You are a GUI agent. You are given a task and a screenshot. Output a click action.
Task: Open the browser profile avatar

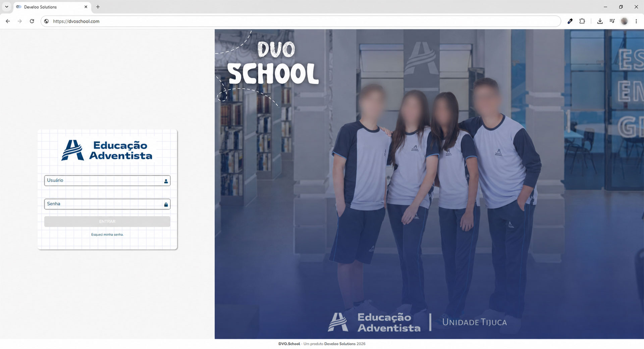click(x=624, y=21)
